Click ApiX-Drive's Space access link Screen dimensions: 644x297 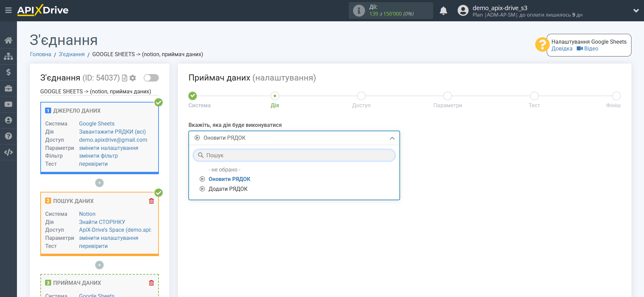click(115, 230)
